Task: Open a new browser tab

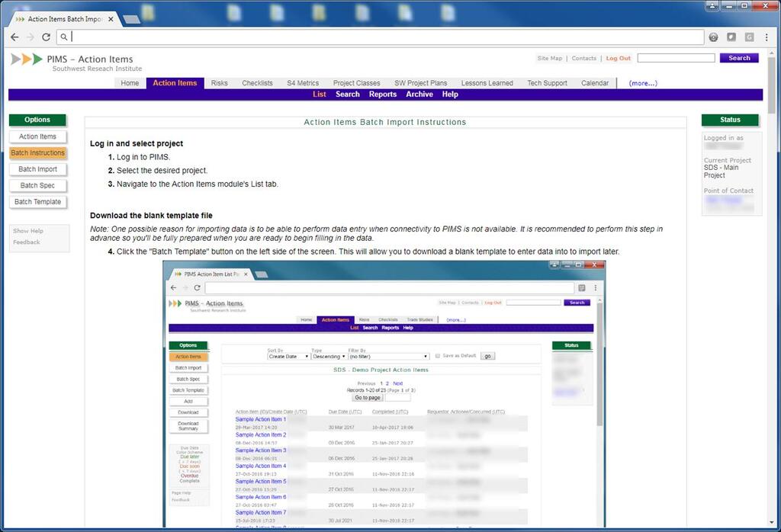Action: [x=130, y=19]
